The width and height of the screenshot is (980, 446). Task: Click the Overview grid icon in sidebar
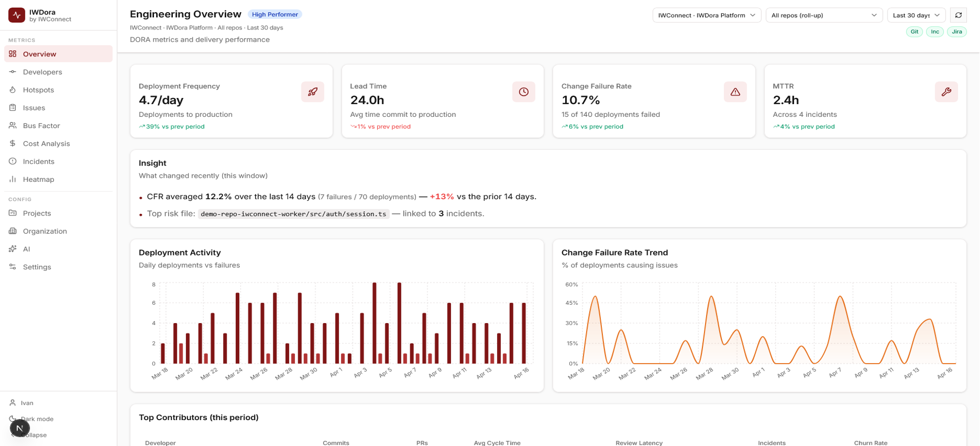click(x=13, y=54)
